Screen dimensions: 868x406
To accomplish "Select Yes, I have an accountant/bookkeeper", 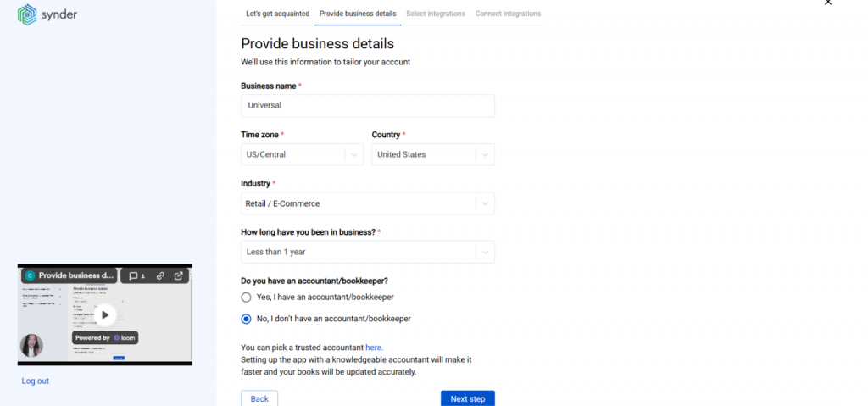I will point(247,298).
